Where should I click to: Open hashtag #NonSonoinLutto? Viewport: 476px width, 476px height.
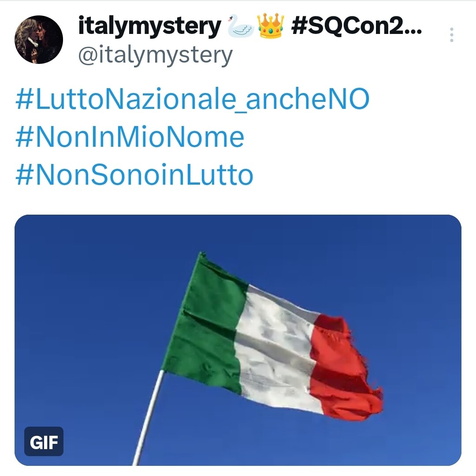(x=134, y=175)
